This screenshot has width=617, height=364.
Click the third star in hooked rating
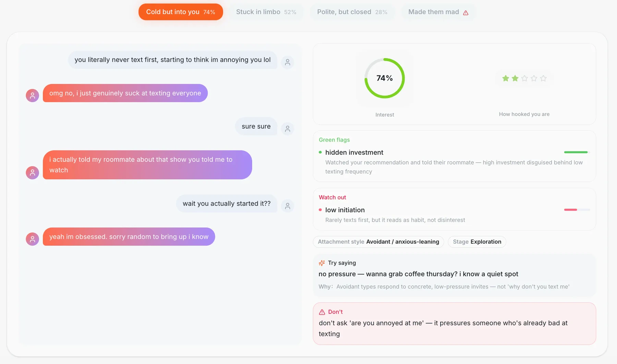[524, 78]
